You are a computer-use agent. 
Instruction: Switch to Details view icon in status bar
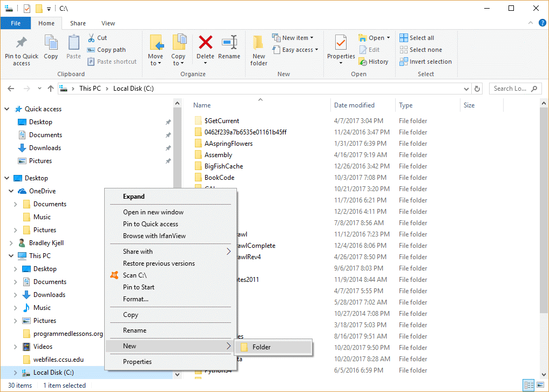pos(528,386)
